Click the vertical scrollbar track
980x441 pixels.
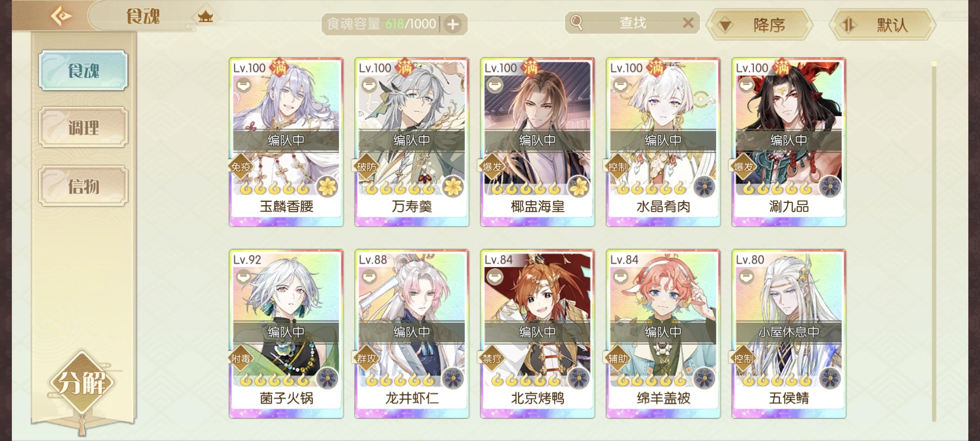[x=934, y=241]
